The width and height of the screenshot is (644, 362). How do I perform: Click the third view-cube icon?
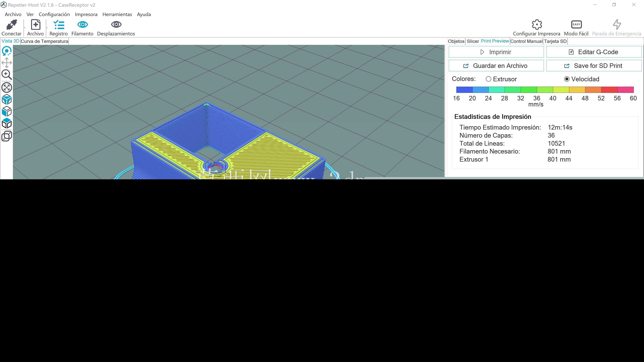[x=7, y=123]
